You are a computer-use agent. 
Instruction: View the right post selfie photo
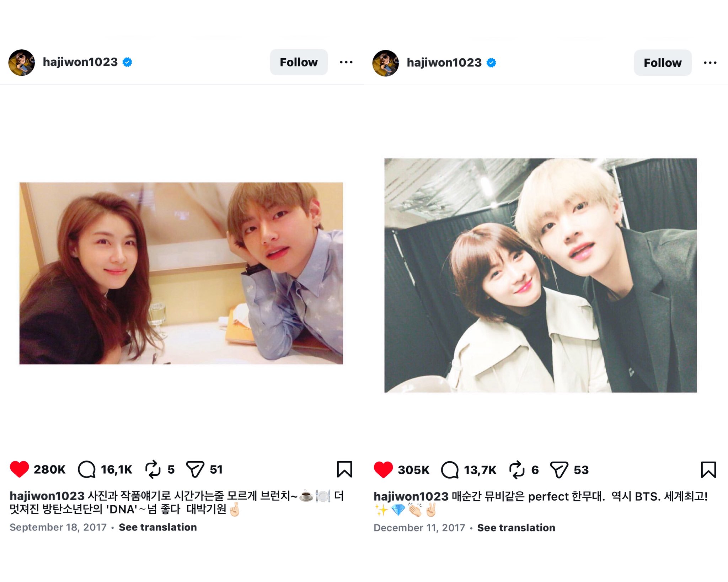(x=540, y=275)
